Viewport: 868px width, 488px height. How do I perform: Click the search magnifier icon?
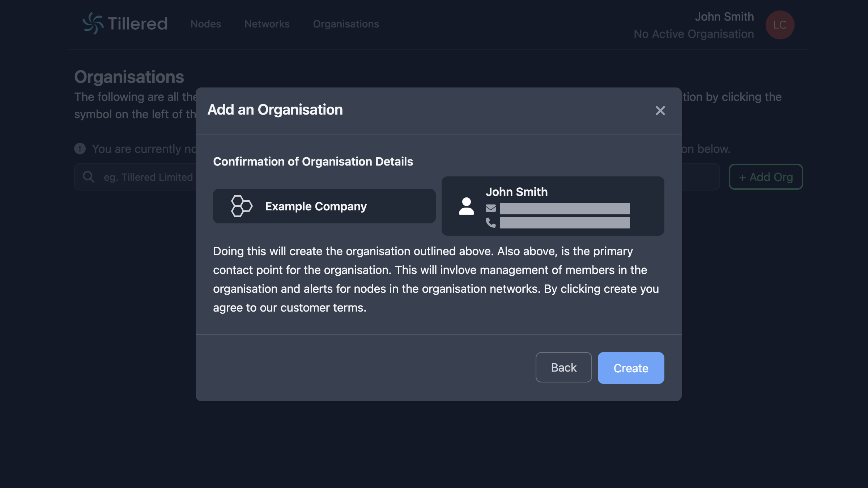[x=89, y=177]
